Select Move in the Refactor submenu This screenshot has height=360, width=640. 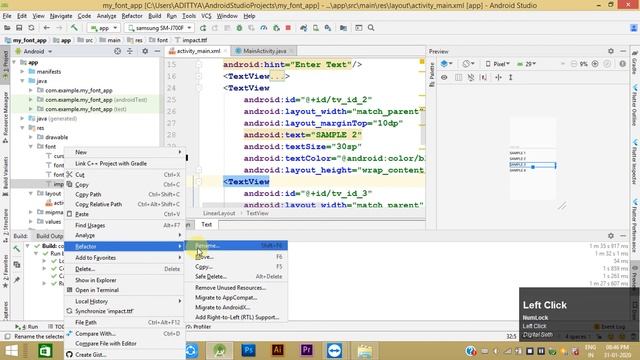coord(236,257)
